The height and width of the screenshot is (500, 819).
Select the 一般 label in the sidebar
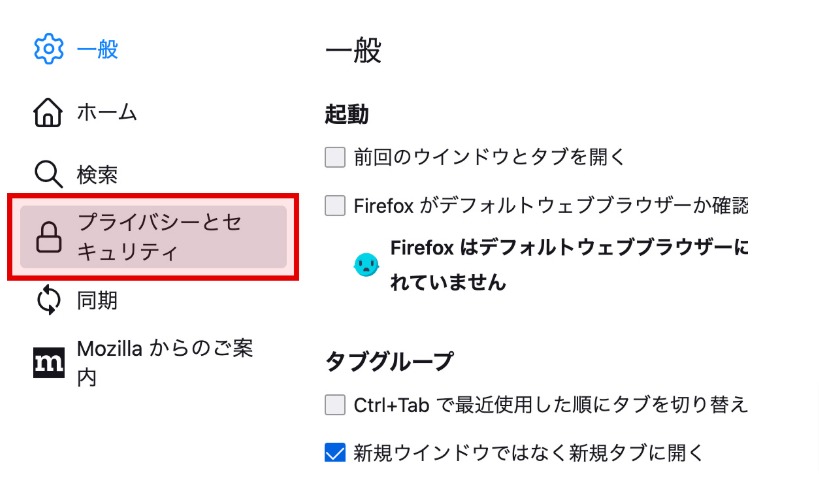pyautogui.click(x=99, y=49)
